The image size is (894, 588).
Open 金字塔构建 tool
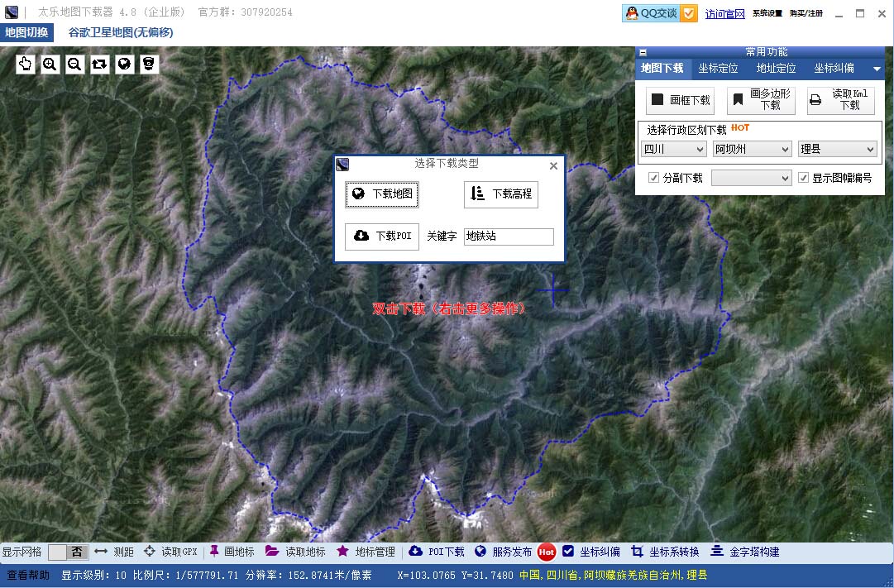click(x=744, y=552)
